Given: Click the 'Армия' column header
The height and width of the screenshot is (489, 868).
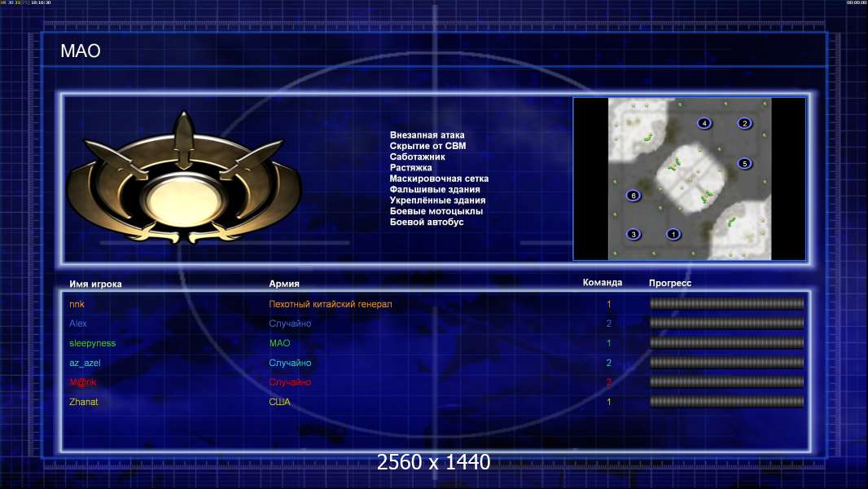Looking at the screenshot, I should [284, 284].
